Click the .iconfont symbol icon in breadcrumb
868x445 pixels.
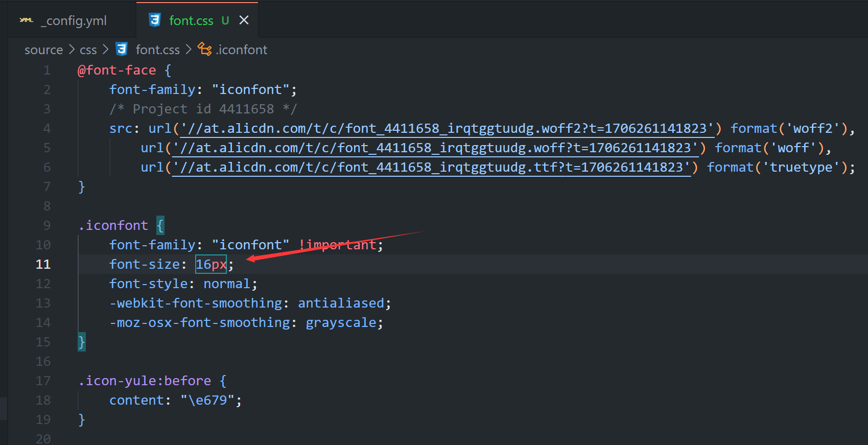(x=205, y=49)
